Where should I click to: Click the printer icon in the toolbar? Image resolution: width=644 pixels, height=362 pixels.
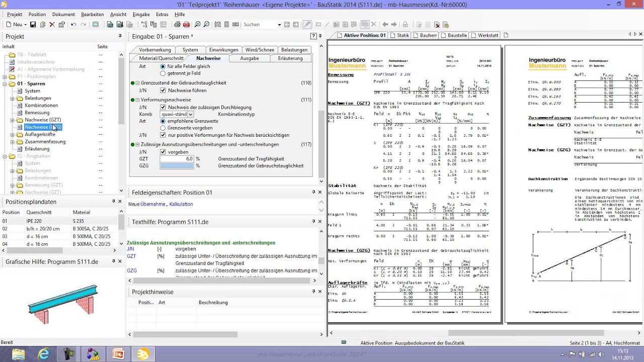[177, 25]
